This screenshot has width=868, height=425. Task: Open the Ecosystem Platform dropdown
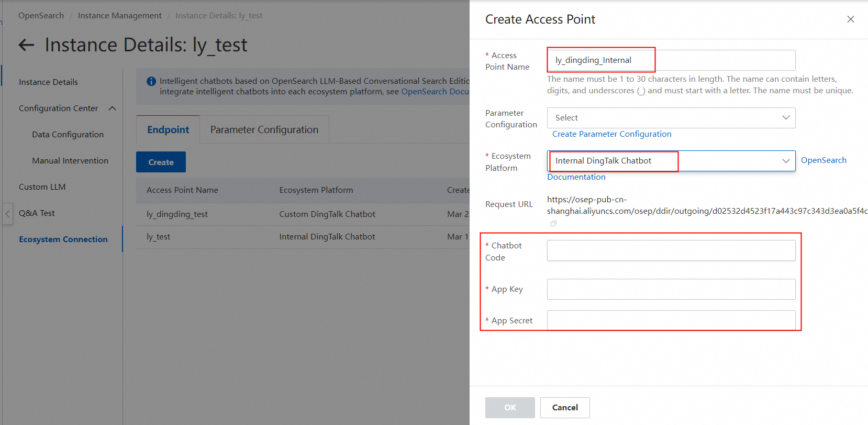click(671, 161)
